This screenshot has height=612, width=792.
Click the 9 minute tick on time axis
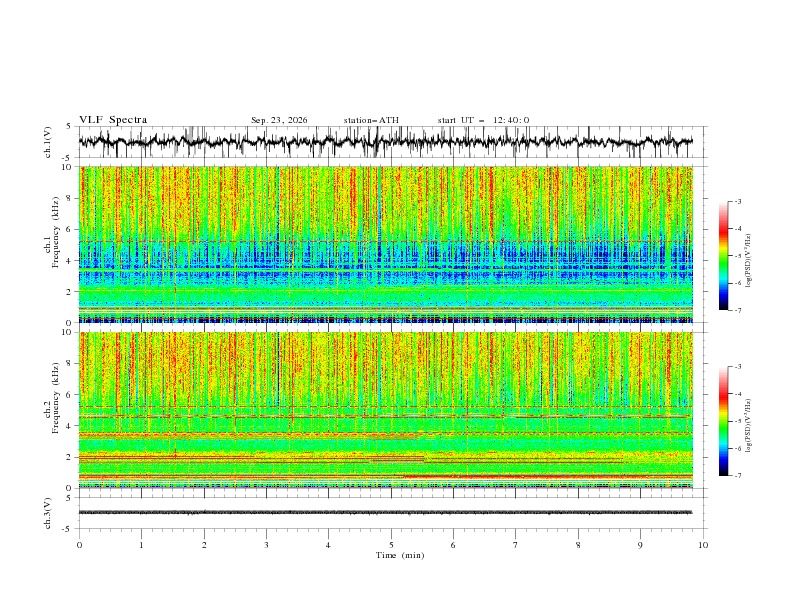pyautogui.click(x=640, y=545)
